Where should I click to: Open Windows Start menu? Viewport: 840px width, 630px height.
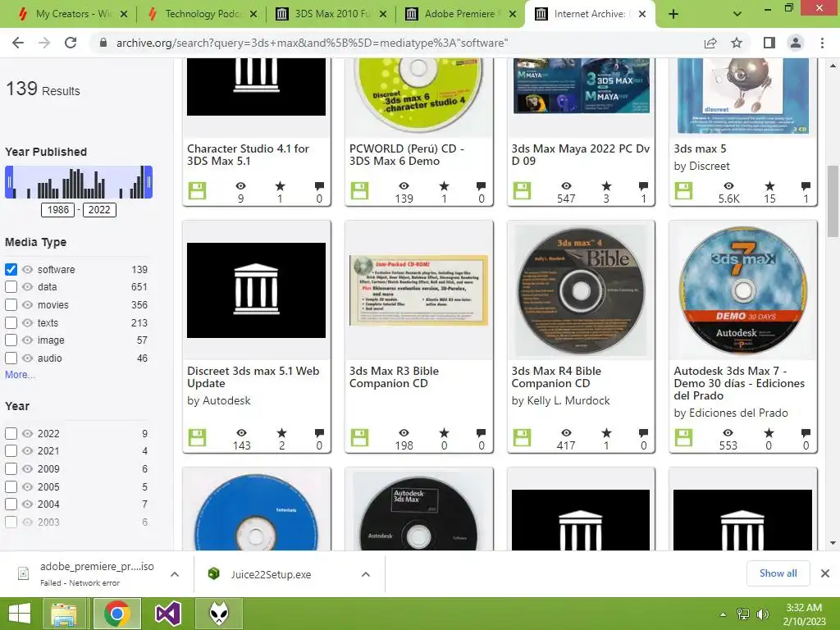point(20,614)
